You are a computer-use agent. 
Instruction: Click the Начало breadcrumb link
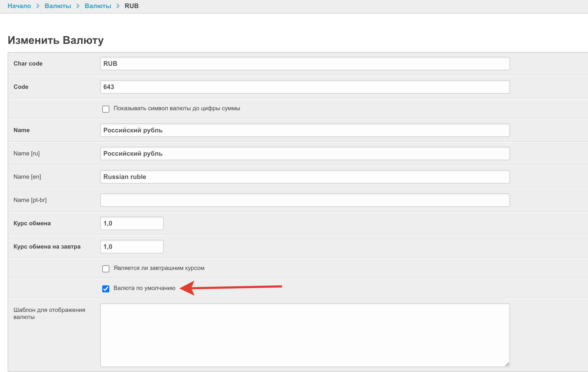coord(19,6)
